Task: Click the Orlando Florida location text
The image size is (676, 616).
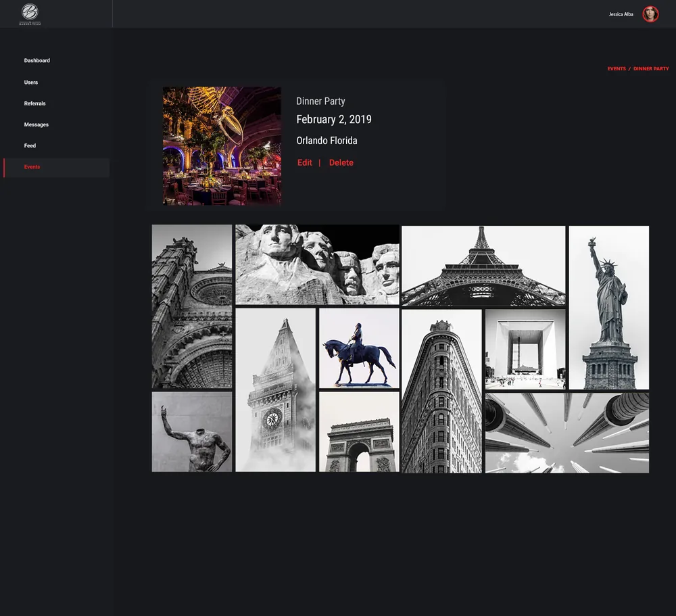Action: click(327, 141)
